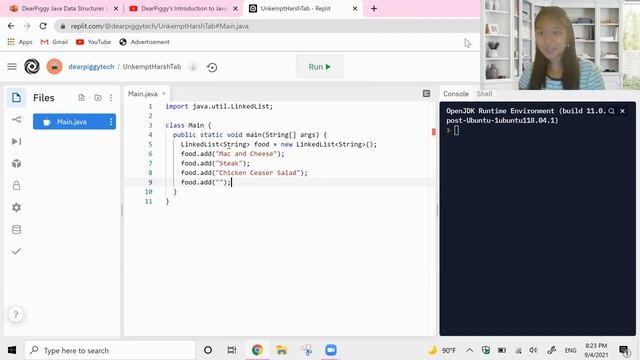
Task: Click the Type here to search box
Action: pyautogui.click(x=110, y=350)
